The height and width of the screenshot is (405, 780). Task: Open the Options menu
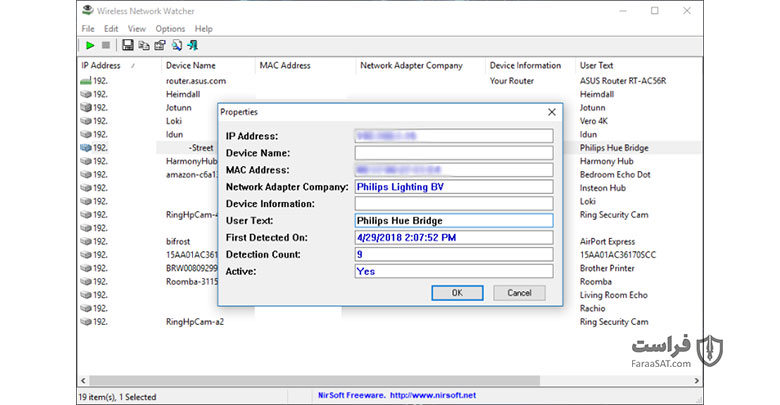coord(170,29)
